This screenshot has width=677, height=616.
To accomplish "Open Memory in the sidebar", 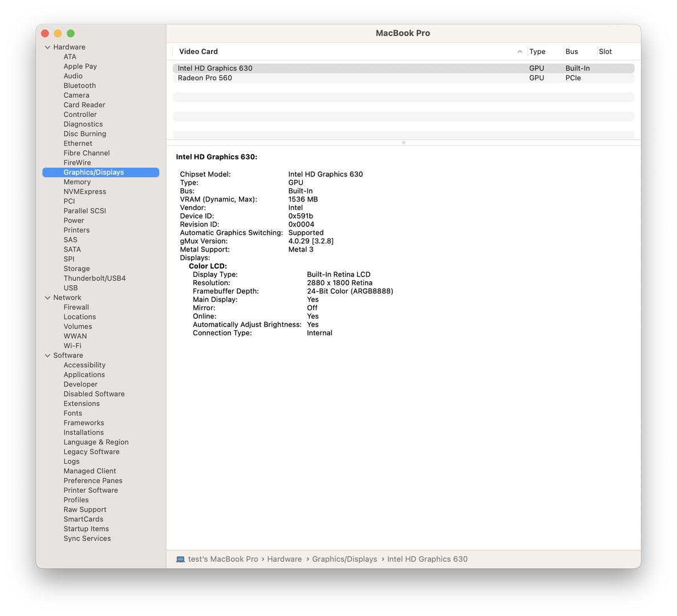I will pyautogui.click(x=77, y=182).
